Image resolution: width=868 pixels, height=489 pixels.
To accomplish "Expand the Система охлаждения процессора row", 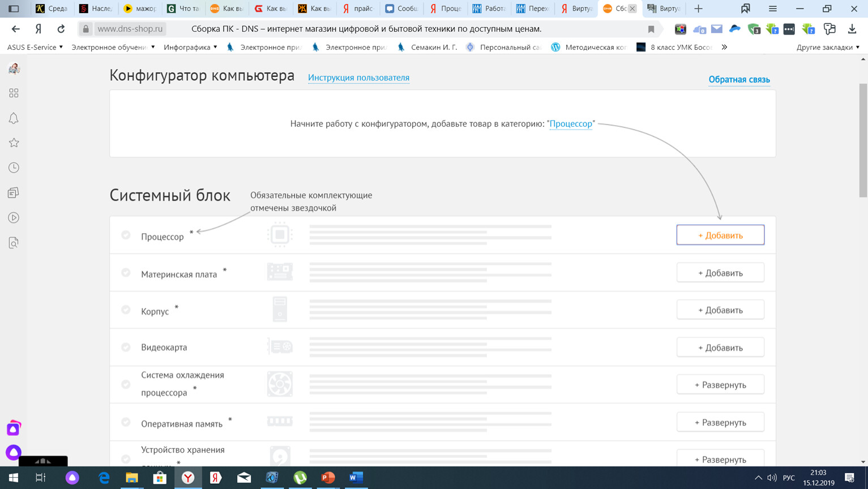I will pos(720,385).
